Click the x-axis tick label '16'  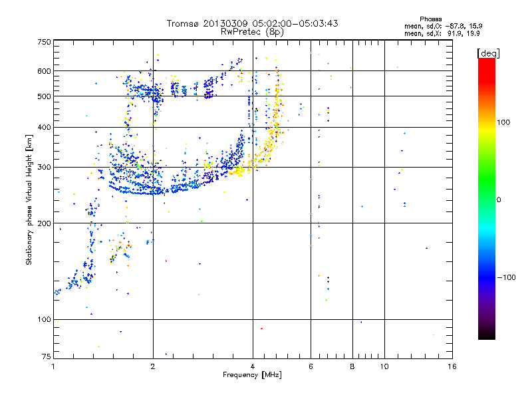click(452, 366)
